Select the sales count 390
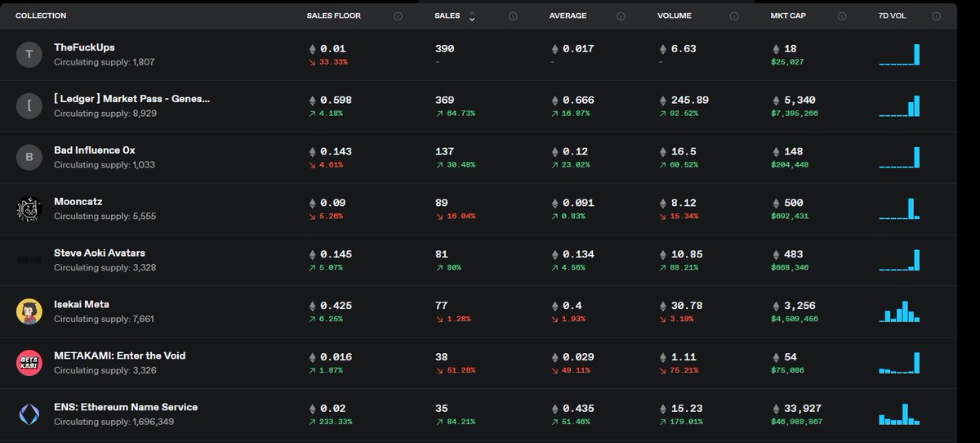 (x=444, y=49)
